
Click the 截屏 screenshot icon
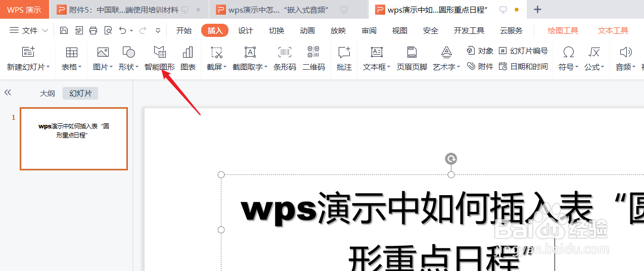(217, 52)
